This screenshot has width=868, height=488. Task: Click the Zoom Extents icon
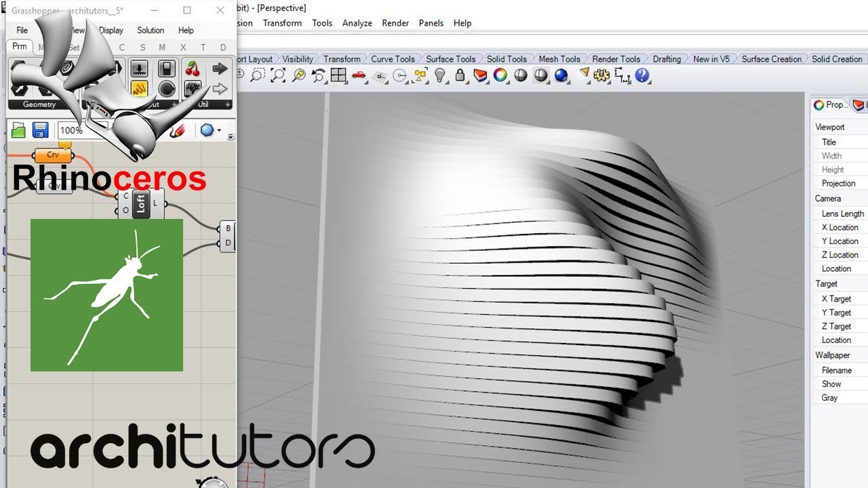(x=278, y=75)
